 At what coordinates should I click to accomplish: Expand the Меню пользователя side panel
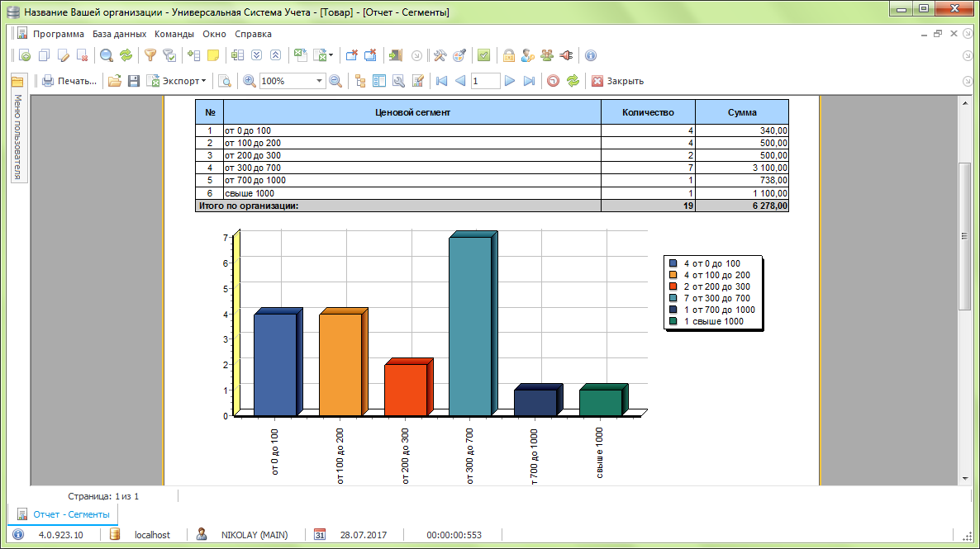click(x=18, y=137)
